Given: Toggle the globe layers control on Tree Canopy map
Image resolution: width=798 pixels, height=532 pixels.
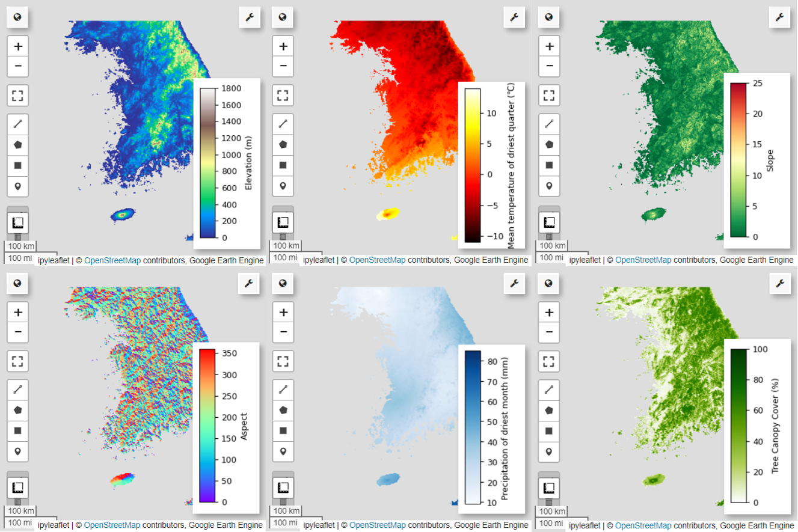Looking at the screenshot, I should pyautogui.click(x=549, y=283).
